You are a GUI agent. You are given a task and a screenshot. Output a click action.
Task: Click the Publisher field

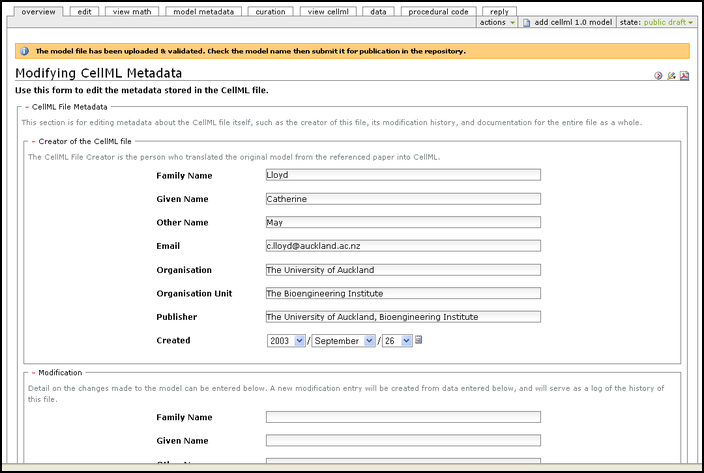403,316
